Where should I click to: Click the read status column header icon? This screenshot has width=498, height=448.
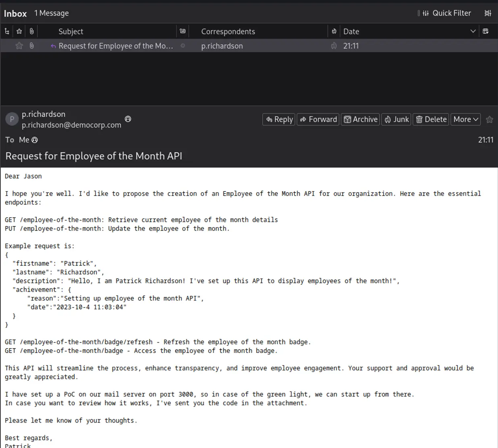click(182, 31)
